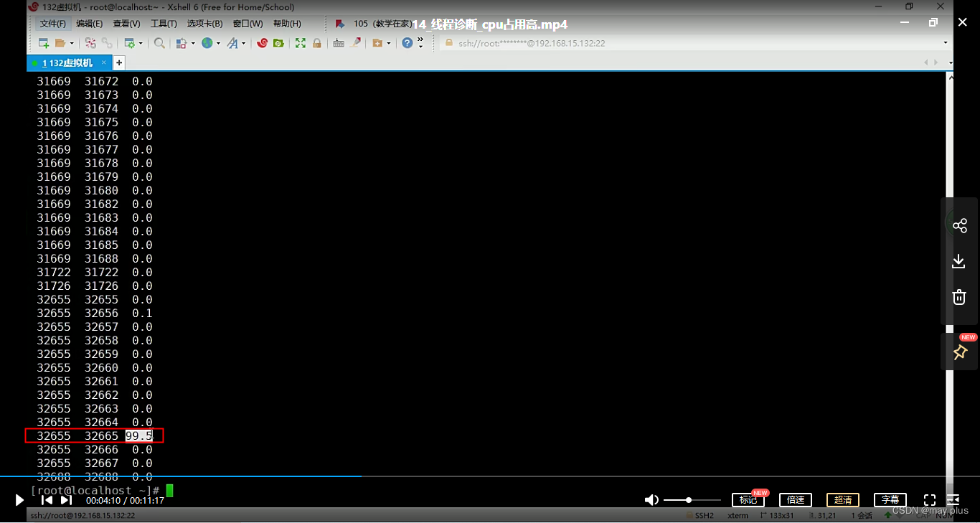This screenshot has height=523, width=980.
Task: Open the 编辑(E) menu
Action: pyautogui.click(x=90, y=24)
